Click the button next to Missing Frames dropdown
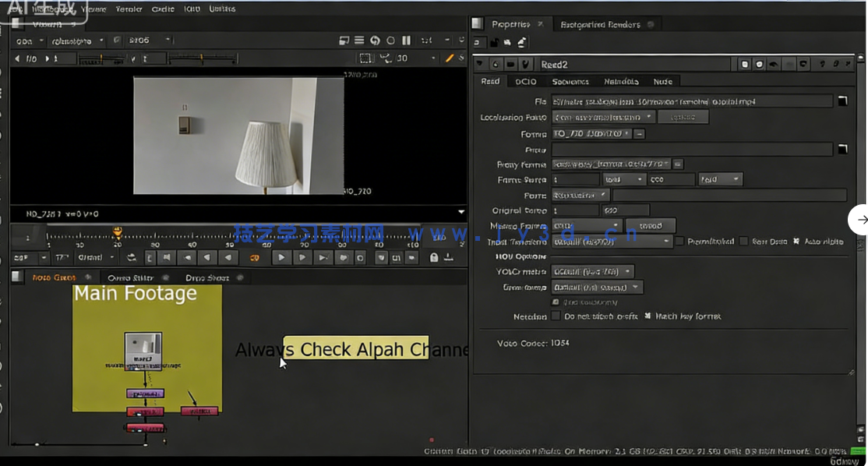This screenshot has width=868, height=466. [650, 226]
